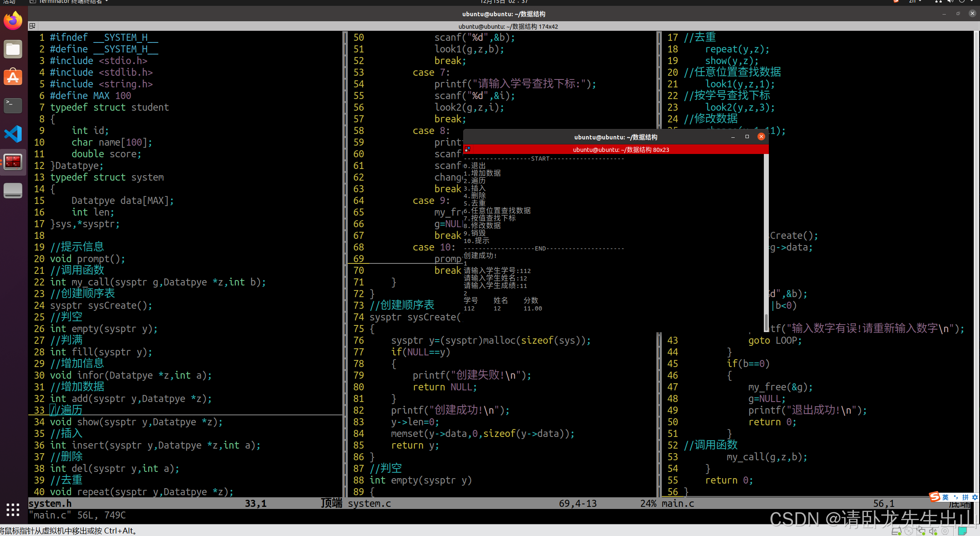Open the dropdown arrow next to Terminator's title
This screenshot has width=980, height=536.
[106, 2]
